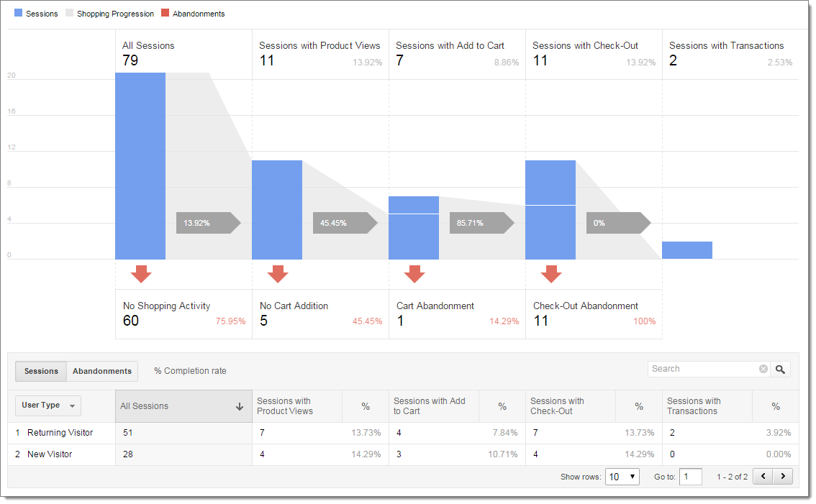The width and height of the screenshot is (816, 504).
Task: Clear search using the x icon
Action: tap(763, 370)
